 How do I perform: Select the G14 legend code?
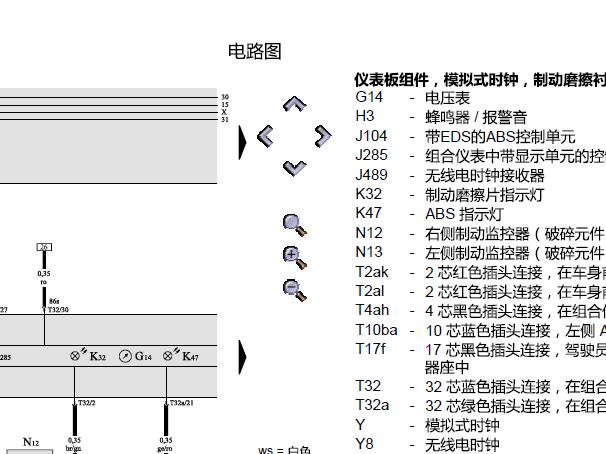point(369,97)
